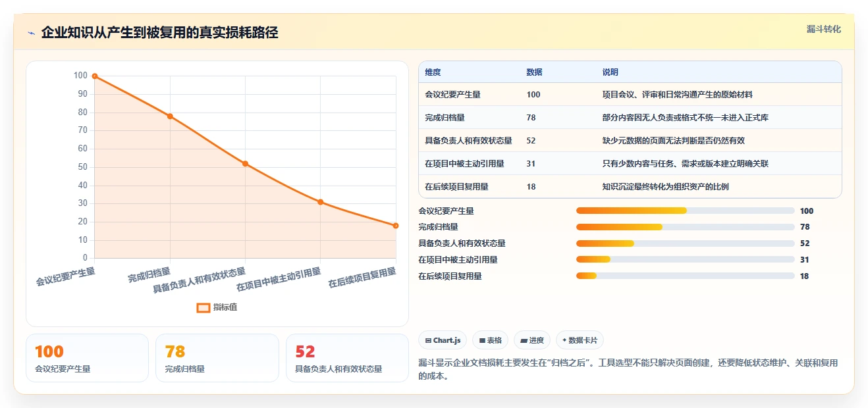Click the 进度 tag chip
868x408 pixels.
(532, 340)
